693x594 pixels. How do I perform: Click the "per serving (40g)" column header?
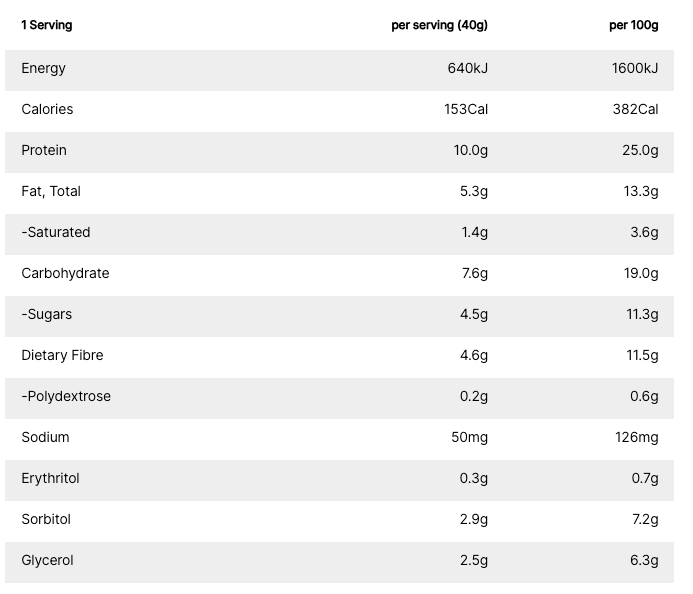tap(439, 25)
